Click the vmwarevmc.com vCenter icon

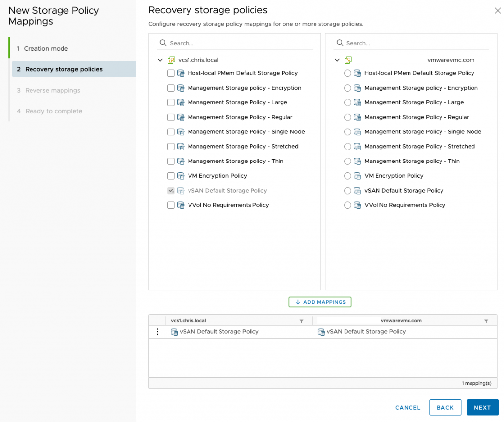[348, 60]
